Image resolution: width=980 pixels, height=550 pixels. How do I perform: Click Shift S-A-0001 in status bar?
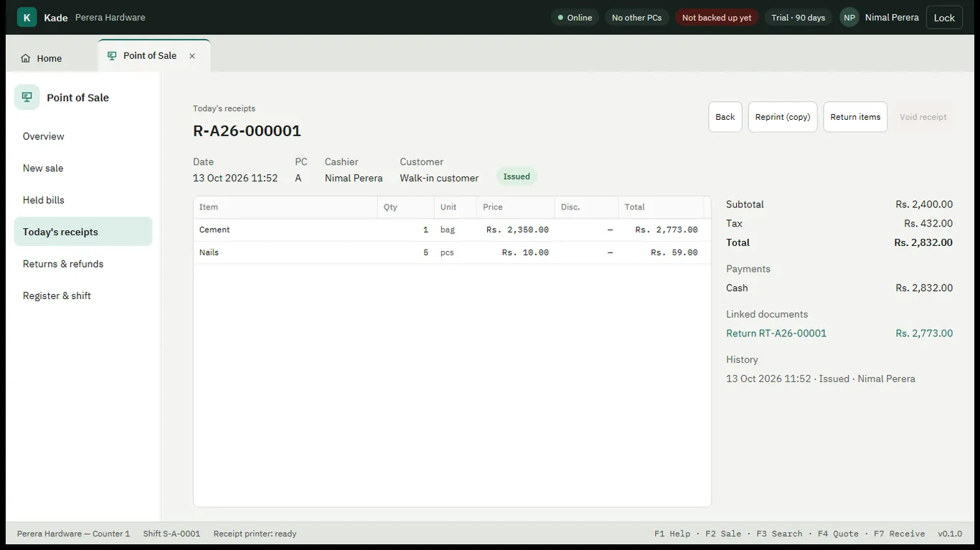click(x=171, y=534)
